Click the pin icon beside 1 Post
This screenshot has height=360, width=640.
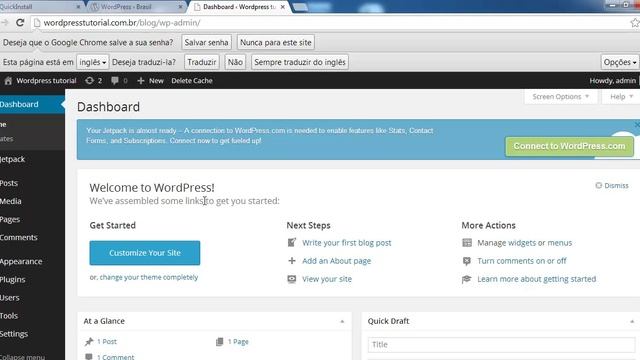click(89, 342)
